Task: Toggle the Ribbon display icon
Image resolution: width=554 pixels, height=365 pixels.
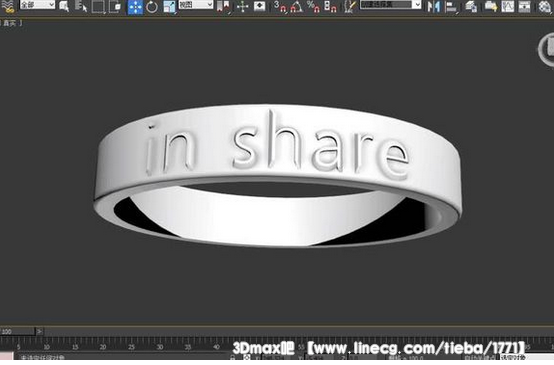Action: 491,6
